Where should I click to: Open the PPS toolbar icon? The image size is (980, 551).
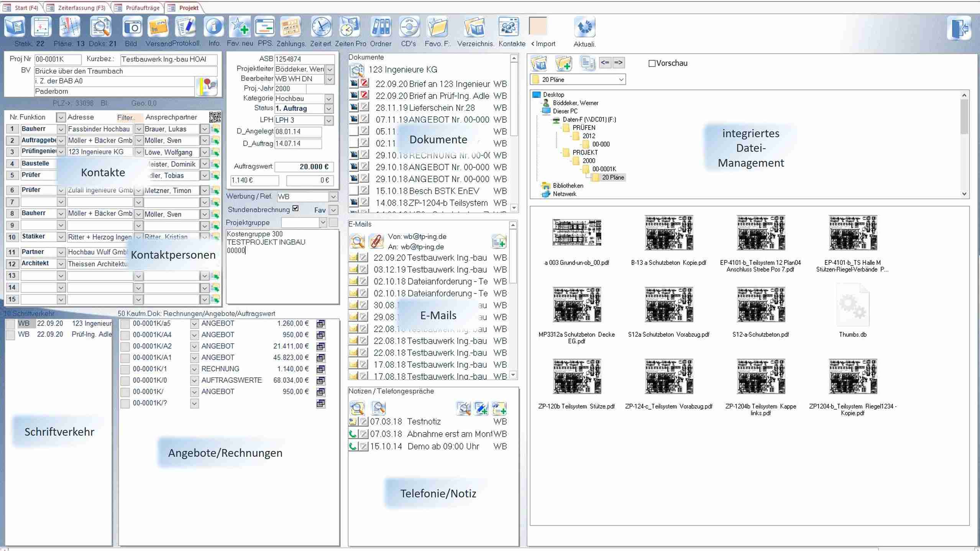click(x=265, y=28)
